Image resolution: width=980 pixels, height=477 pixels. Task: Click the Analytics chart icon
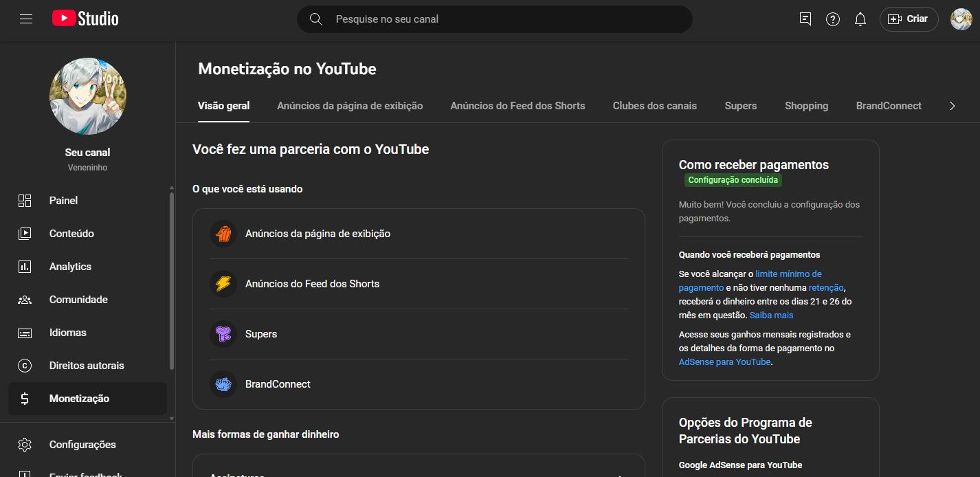coord(25,267)
